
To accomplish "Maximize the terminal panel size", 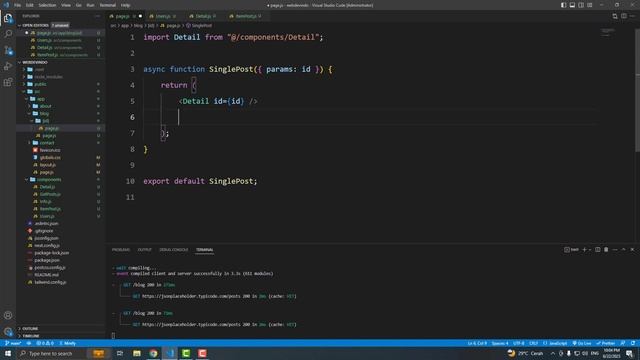I will point(624,249).
